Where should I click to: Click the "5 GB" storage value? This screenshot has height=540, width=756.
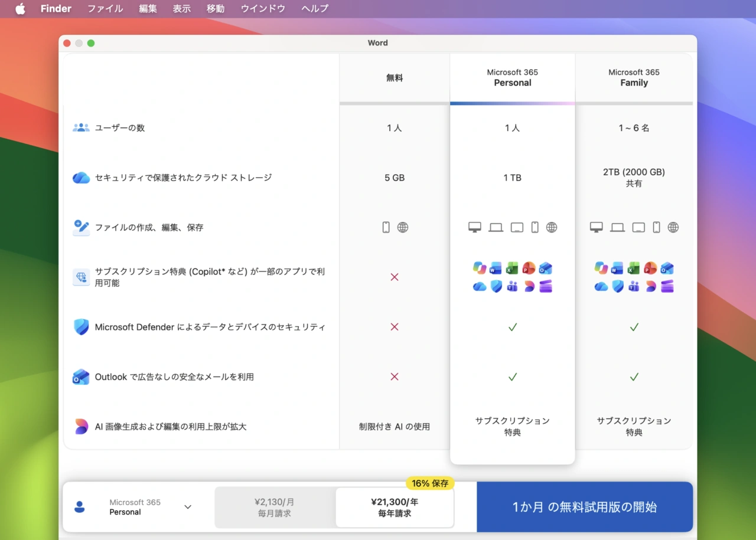click(x=395, y=178)
